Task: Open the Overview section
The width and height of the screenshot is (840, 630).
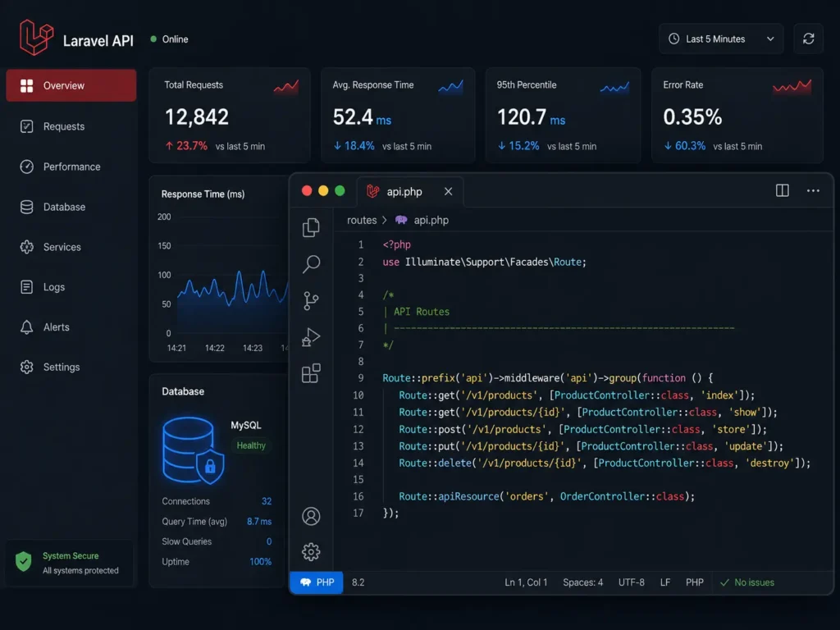Action: [x=71, y=85]
